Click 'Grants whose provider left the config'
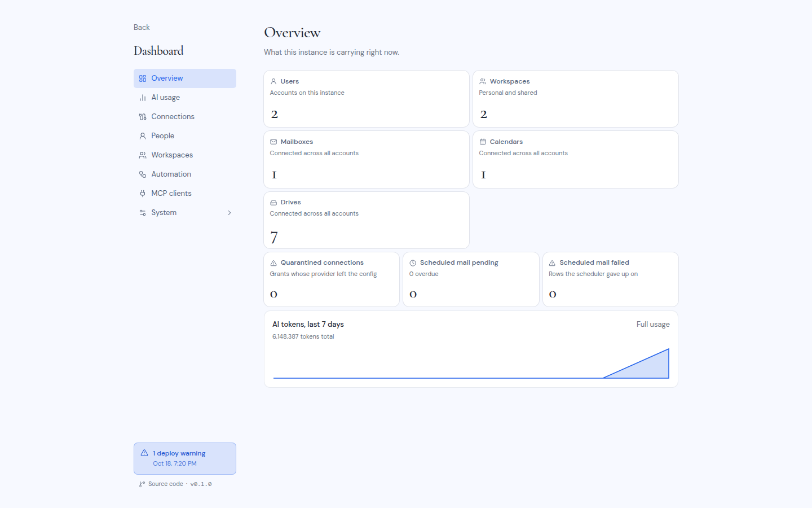Image resolution: width=812 pixels, height=508 pixels. click(x=323, y=274)
